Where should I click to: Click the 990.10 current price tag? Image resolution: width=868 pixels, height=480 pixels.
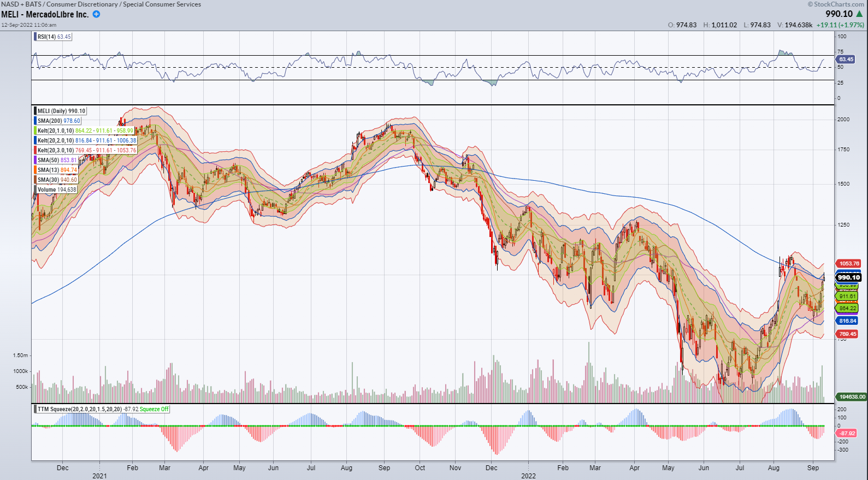click(848, 277)
